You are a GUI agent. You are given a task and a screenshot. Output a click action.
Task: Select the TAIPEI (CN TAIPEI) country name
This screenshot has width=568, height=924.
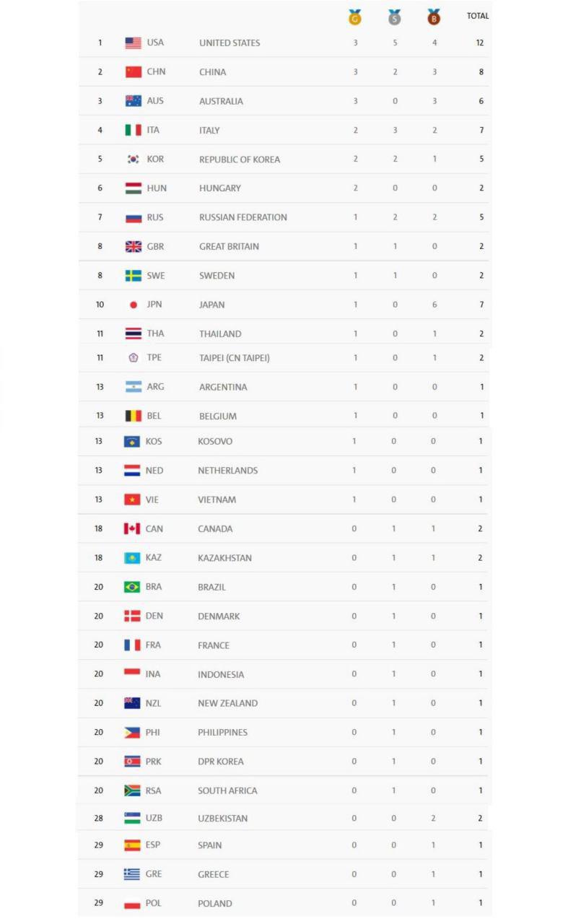tap(234, 358)
